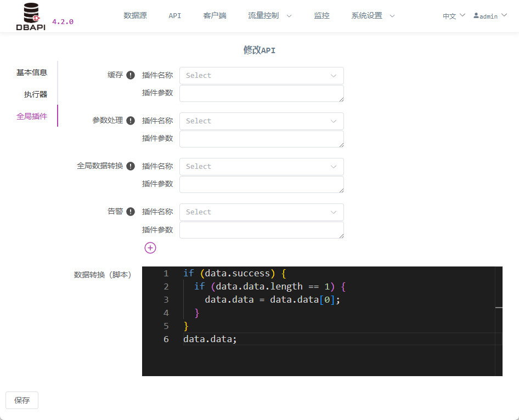Click the 缓存 plugin parameters text area
Image resolution: width=519 pixels, height=420 pixels.
(x=262, y=94)
